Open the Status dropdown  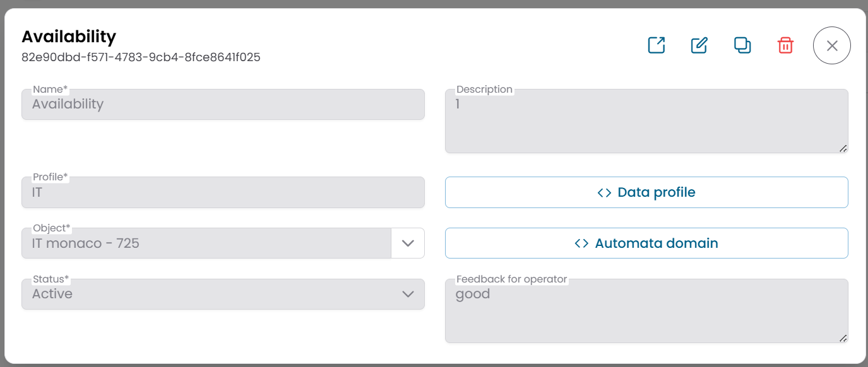(409, 294)
